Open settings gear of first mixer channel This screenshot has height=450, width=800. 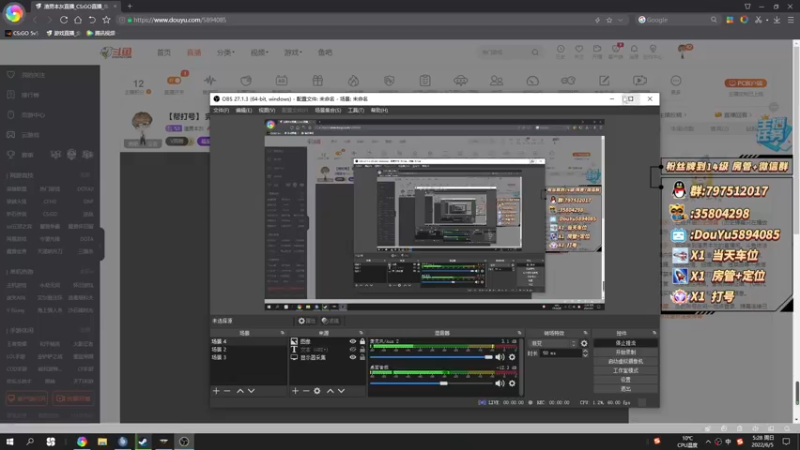point(512,357)
